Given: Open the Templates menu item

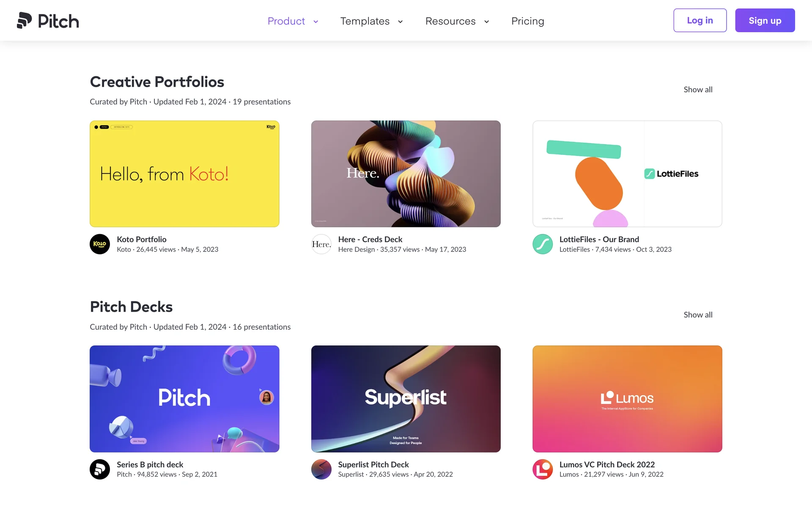Looking at the screenshot, I should pos(365,21).
